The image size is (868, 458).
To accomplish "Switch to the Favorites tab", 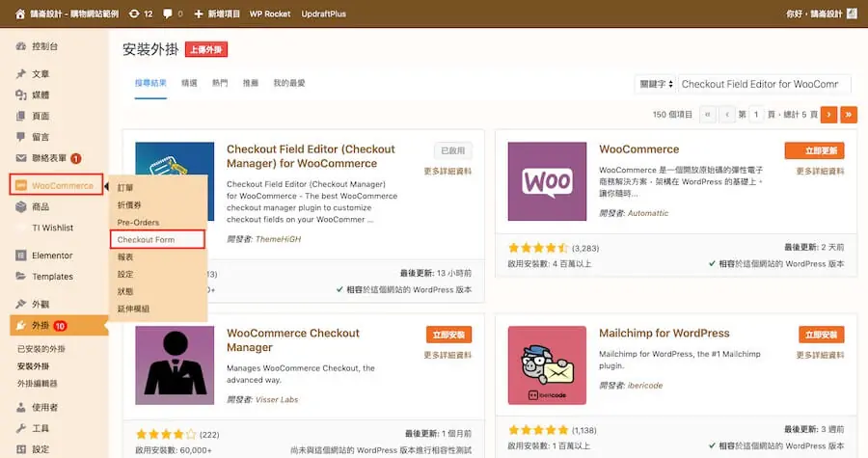I will click(x=289, y=83).
